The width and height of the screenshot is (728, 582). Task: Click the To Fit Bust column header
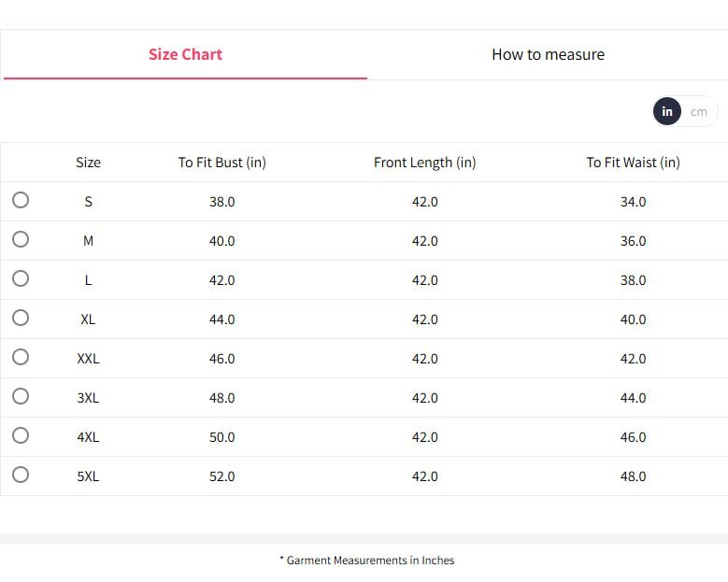(x=222, y=163)
